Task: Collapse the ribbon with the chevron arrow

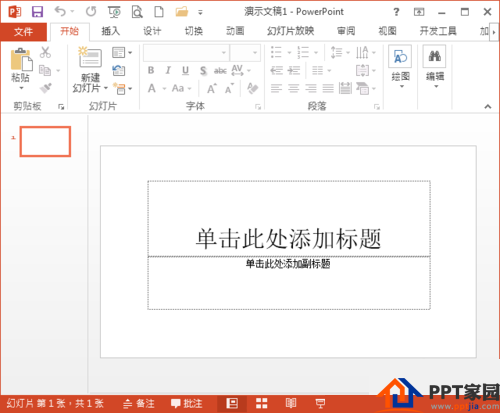Action: (488, 107)
